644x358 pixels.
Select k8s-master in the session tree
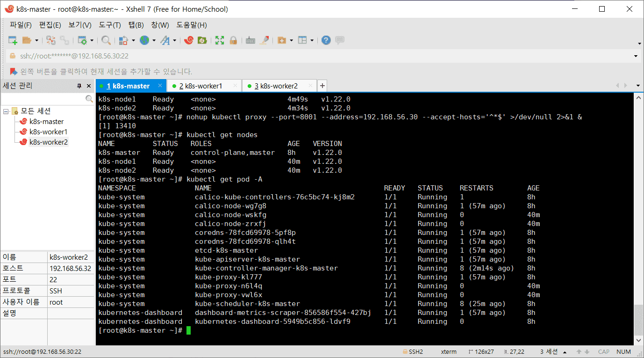coord(46,122)
